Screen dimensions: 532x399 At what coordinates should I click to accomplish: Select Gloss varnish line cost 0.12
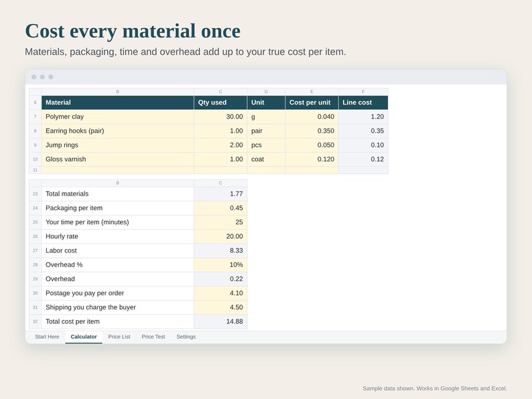(x=363, y=159)
